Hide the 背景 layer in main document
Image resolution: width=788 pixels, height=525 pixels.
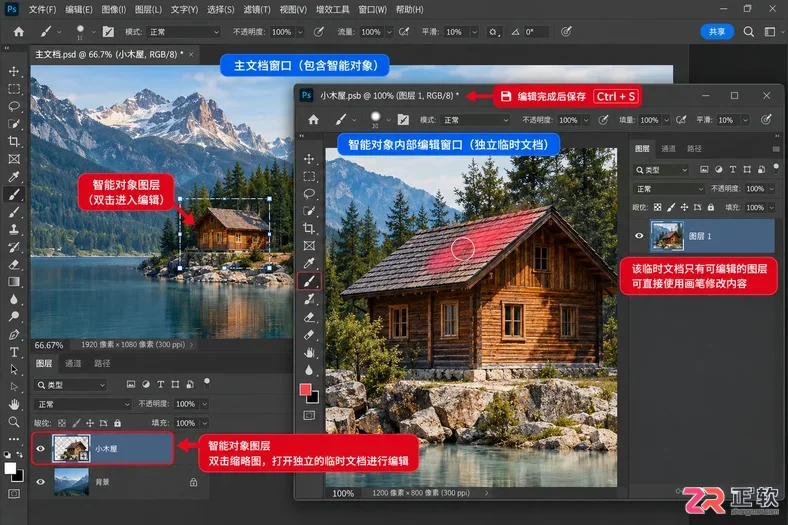coord(41,482)
